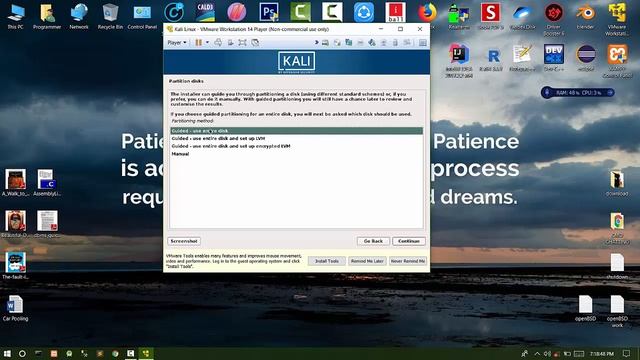Open the download file on desktop
This screenshot has width=640, height=360.
617,183
